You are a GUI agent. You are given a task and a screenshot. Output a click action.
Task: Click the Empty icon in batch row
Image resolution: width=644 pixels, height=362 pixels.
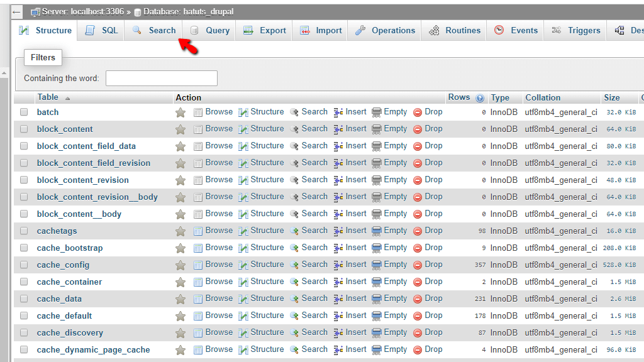(x=376, y=112)
